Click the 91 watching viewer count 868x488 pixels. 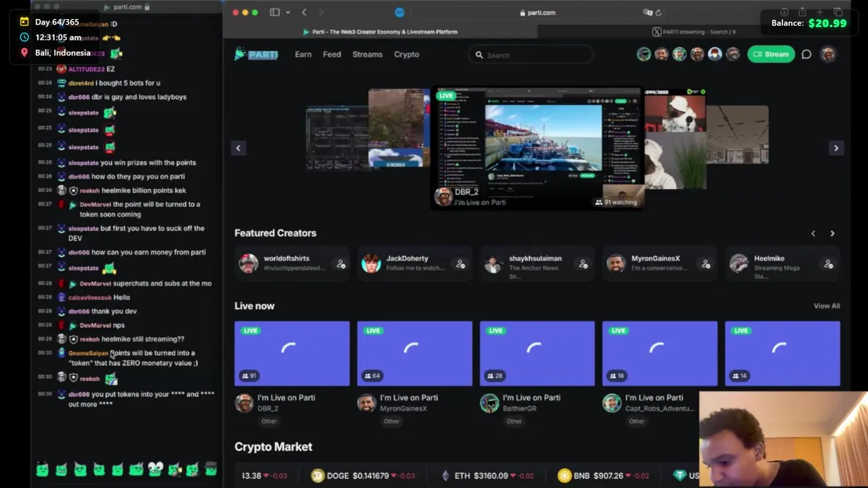tap(616, 202)
